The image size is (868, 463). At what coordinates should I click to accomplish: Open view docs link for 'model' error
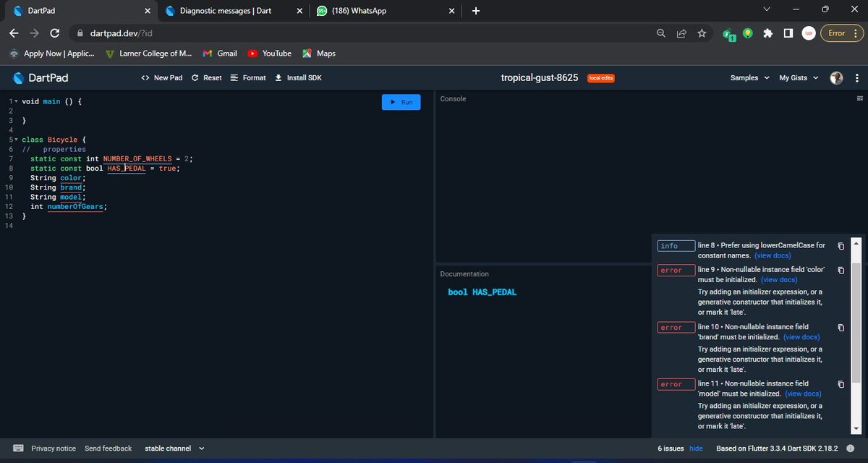803,394
